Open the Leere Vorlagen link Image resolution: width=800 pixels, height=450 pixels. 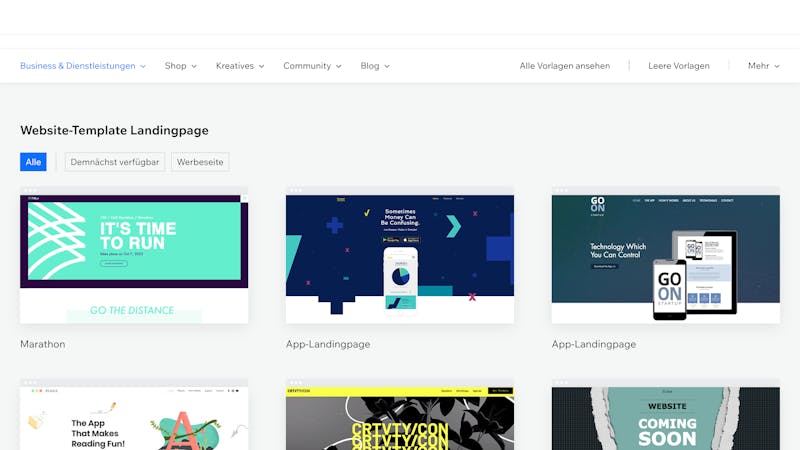(679, 66)
